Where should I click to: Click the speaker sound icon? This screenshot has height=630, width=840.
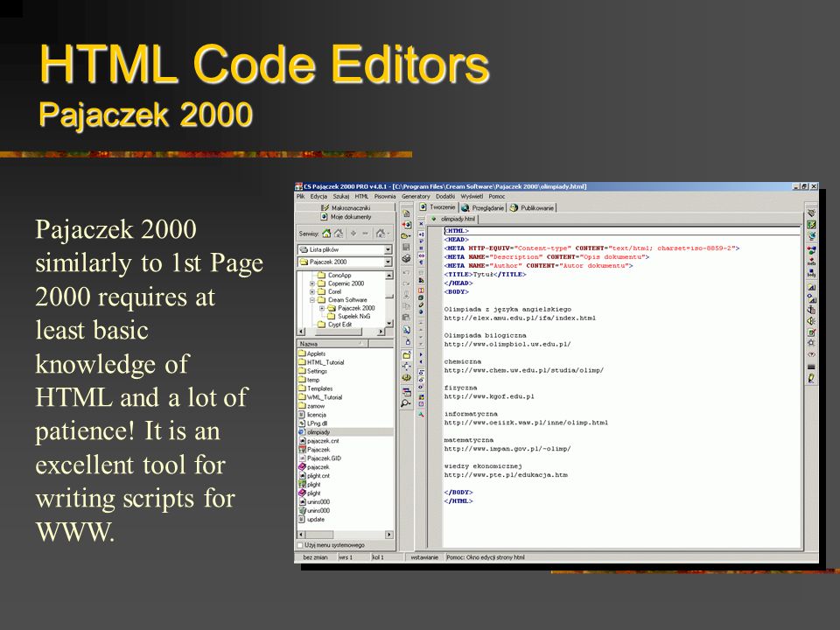click(812, 321)
